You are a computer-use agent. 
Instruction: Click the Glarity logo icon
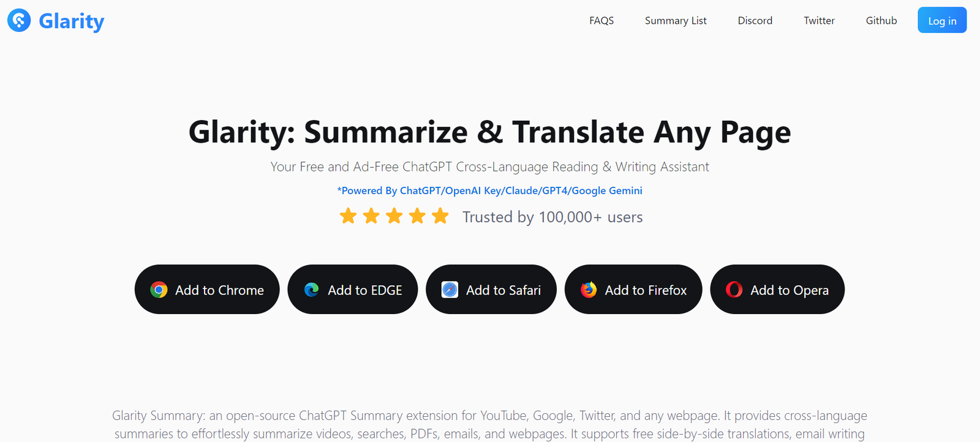[x=19, y=21]
